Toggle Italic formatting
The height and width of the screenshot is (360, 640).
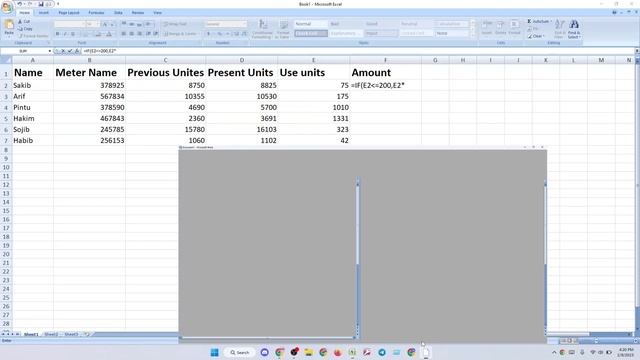(x=65, y=34)
